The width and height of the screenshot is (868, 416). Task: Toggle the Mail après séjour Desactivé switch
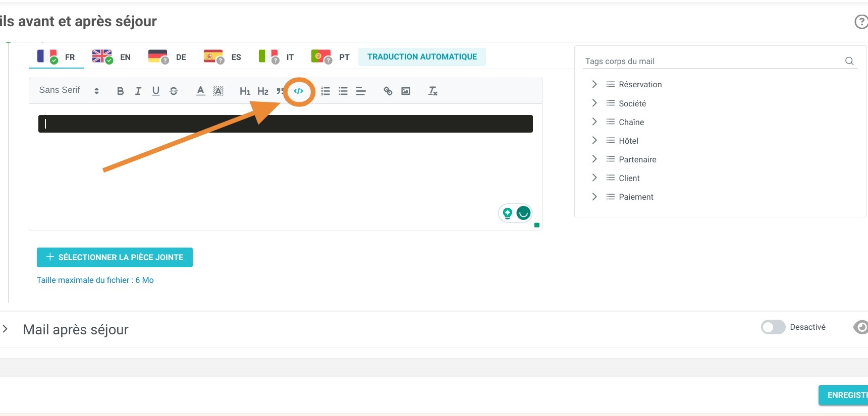click(773, 327)
